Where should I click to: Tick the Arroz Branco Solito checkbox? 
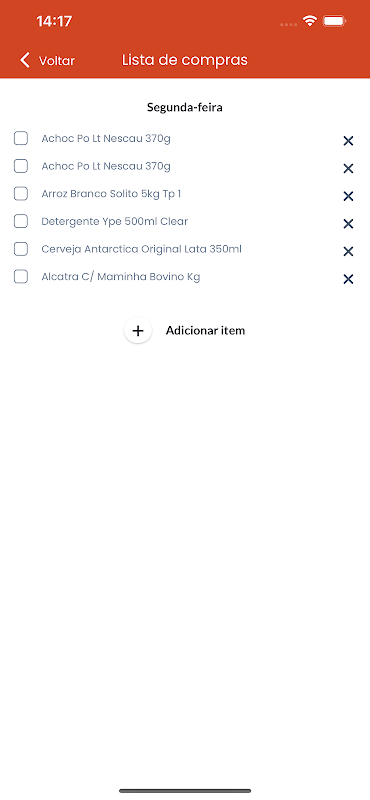(21, 193)
